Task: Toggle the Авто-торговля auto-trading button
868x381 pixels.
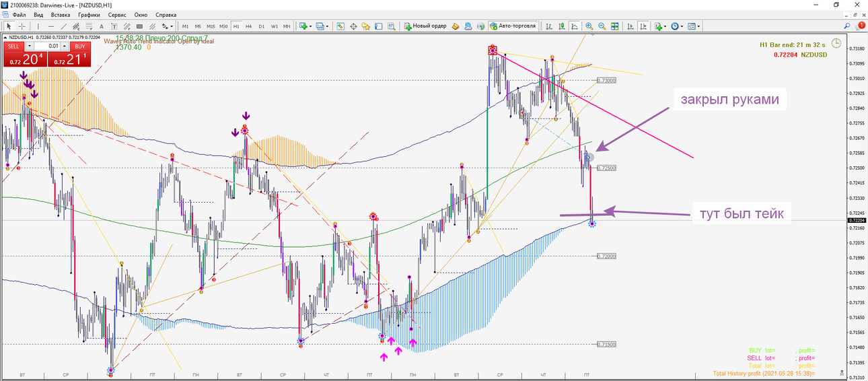Action: coord(513,26)
